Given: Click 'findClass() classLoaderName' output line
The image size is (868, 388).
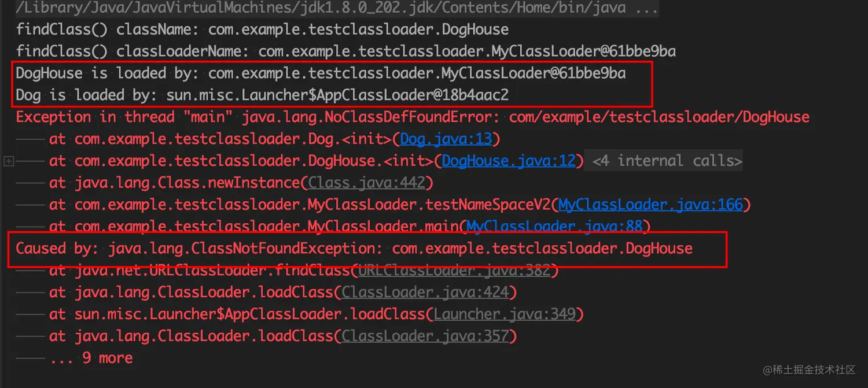Looking at the screenshot, I should tap(346, 51).
